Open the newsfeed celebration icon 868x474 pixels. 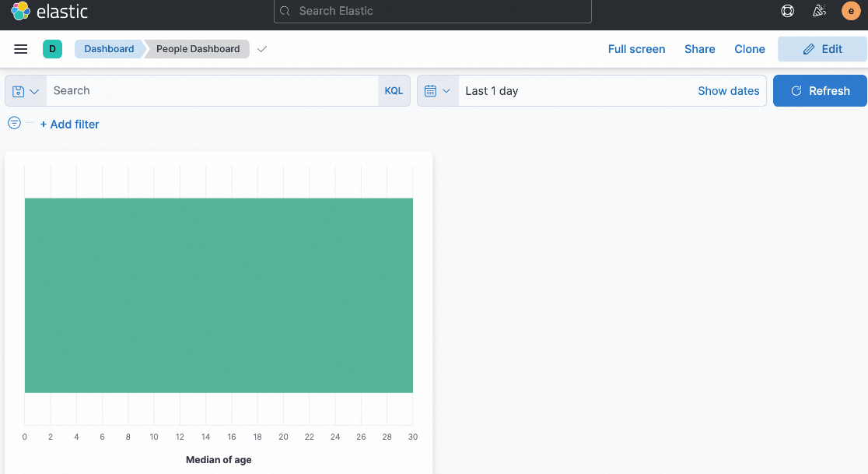coord(818,11)
